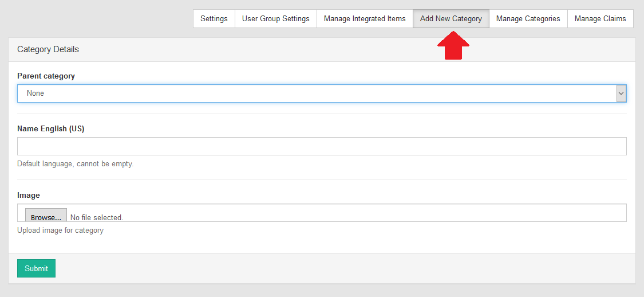Click the red arrow pointing at Add New Category
This screenshot has width=644, height=297.
point(453,45)
